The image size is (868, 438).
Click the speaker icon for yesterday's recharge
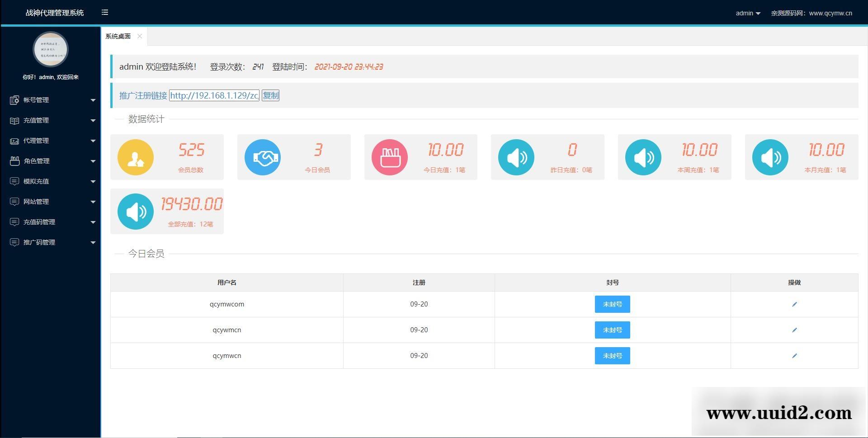tap(516, 157)
